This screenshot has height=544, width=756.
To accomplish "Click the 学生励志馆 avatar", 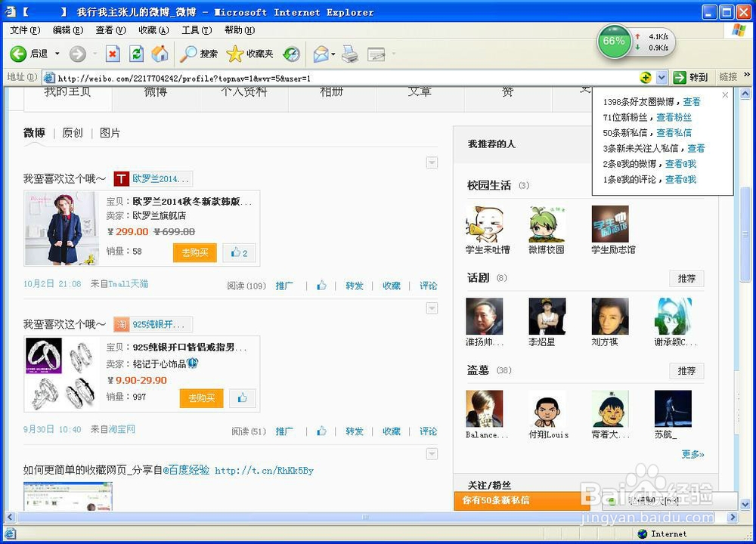I will coord(610,224).
